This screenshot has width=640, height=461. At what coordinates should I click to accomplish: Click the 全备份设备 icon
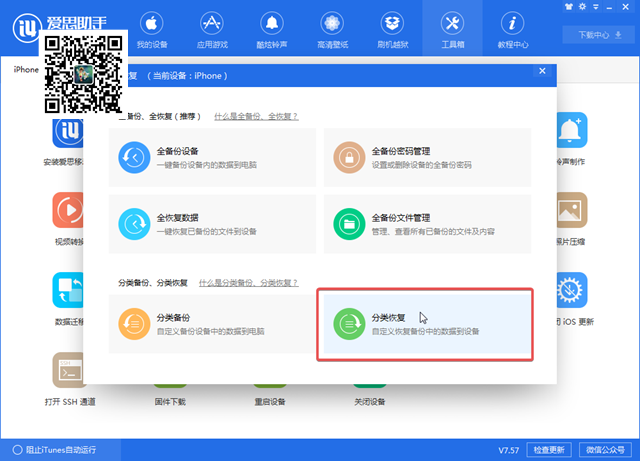pos(134,158)
